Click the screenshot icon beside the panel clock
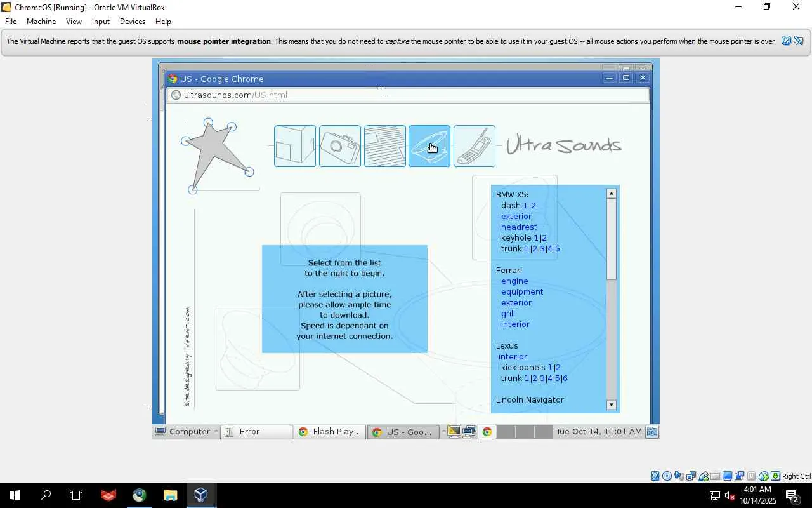812x508 pixels. pos(652,432)
